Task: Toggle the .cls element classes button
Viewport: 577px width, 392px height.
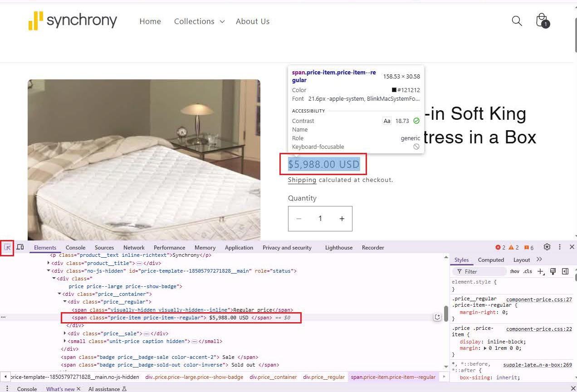Action: (x=527, y=271)
